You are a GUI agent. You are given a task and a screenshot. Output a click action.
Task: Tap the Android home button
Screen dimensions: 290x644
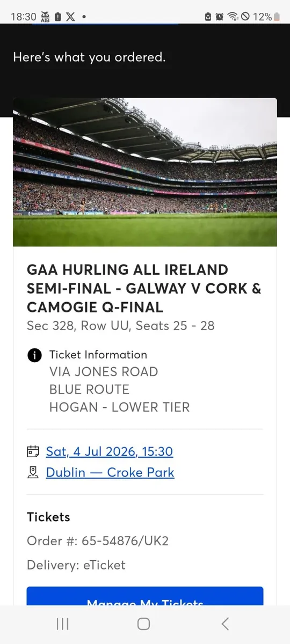143,624
